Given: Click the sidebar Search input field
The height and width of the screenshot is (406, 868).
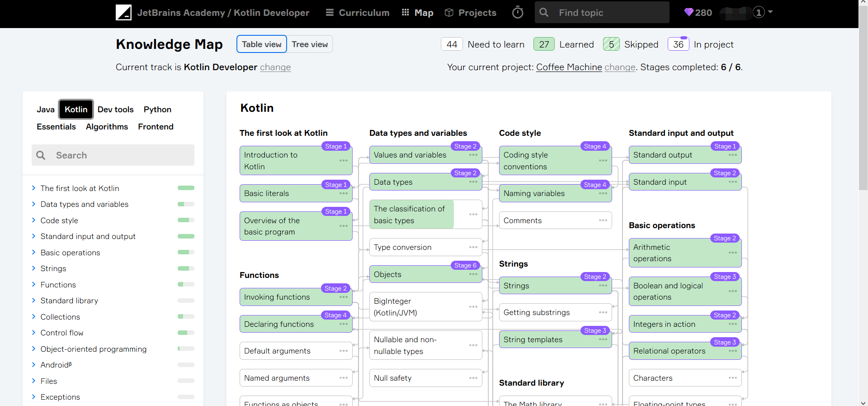Looking at the screenshot, I should 113,155.
